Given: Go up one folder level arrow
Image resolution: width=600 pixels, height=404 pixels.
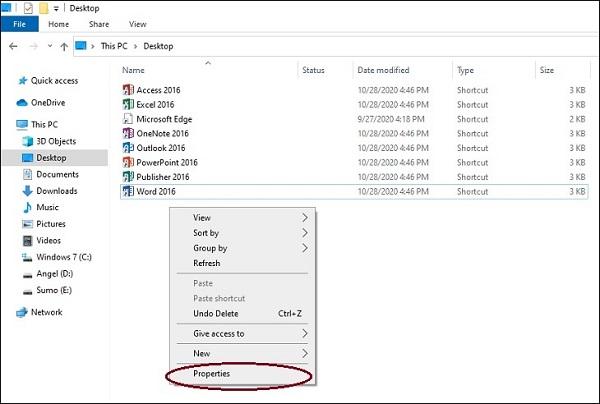Looking at the screenshot, I should (64, 47).
